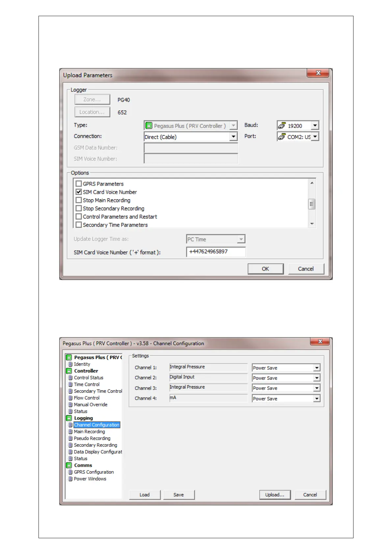Image resolution: width=392 pixels, height=554 pixels.
Task: Click the page icon beside Pseudo Recording
Action: tap(70, 438)
